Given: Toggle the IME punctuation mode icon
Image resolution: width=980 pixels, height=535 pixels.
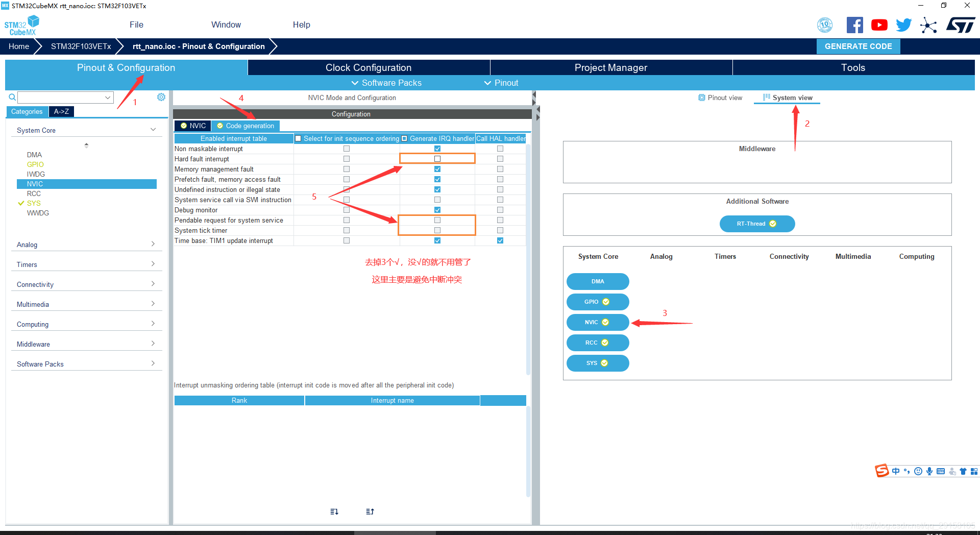Looking at the screenshot, I should 907,471.
